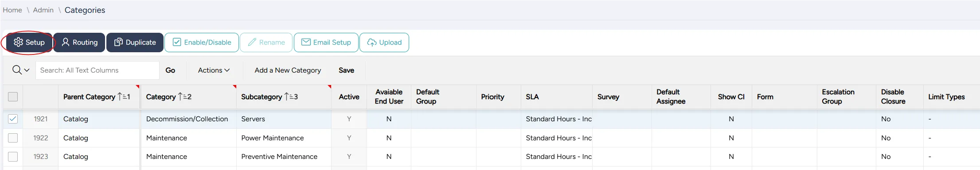
Task: Click the Avaiable End User column header
Action: (x=389, y=97)
